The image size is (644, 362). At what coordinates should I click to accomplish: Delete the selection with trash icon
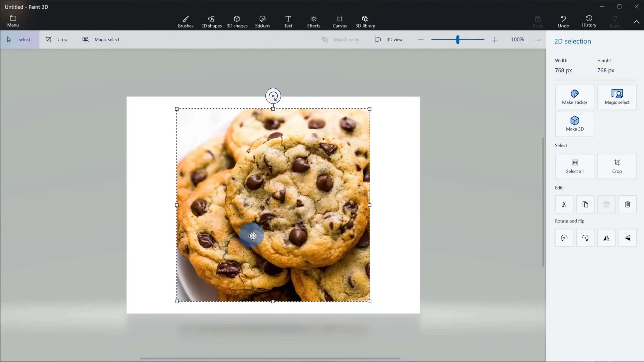pos(627,204)
